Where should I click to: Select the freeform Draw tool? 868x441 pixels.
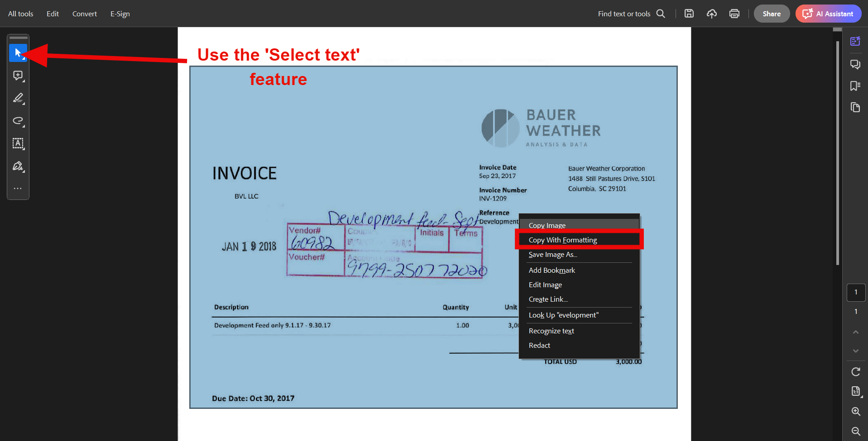(18, 121)
